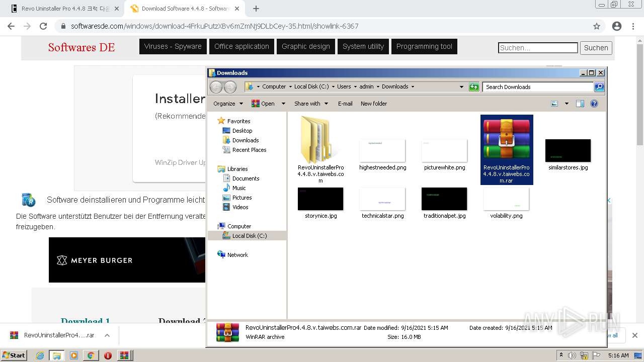Click Chrome icon in taskbar
This screenshot has width=644, height=362.
[91, 355]
